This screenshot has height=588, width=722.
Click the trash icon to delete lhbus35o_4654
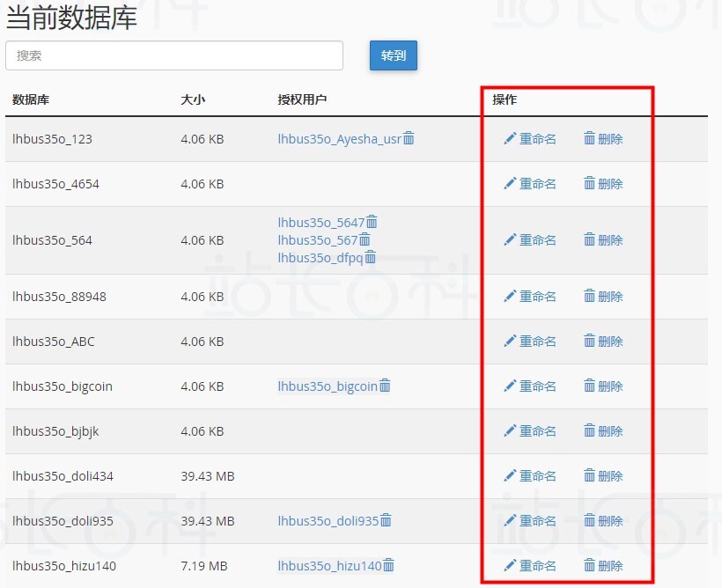[591, 184]
